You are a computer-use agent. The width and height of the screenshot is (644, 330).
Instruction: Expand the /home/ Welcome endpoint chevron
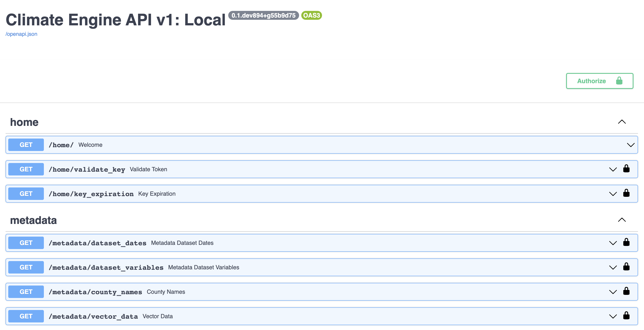[x=630, y=145]
